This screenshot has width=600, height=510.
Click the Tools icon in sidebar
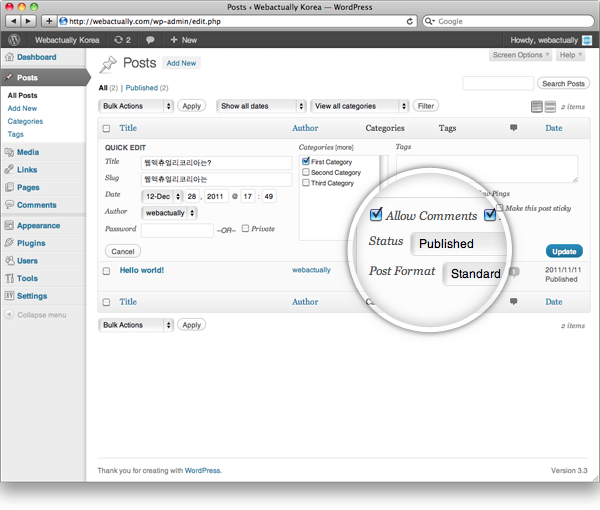click(9, 278)
